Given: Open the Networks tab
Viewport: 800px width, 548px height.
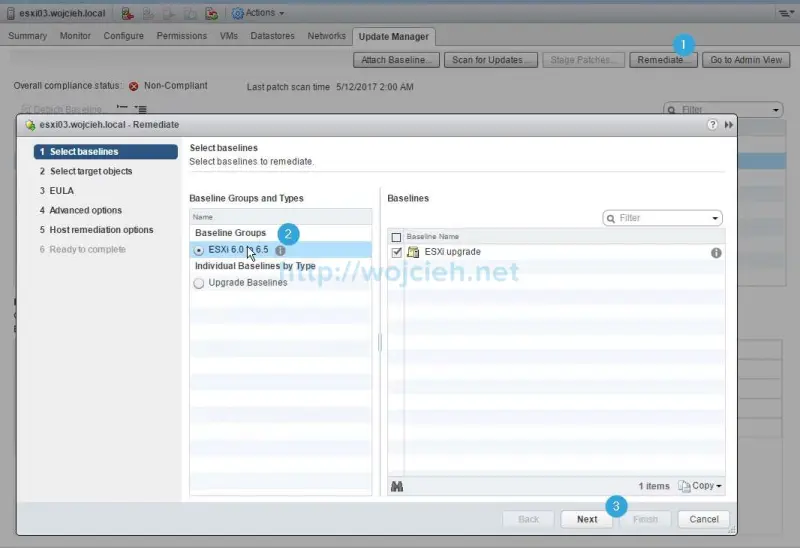Looking at the screenshot, I should [x=327, y=36].
